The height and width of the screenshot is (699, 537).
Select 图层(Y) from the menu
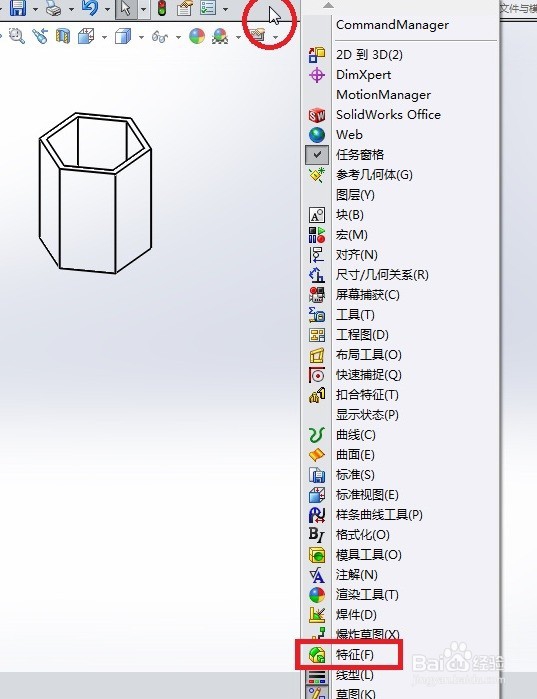[x=401, y=195]
